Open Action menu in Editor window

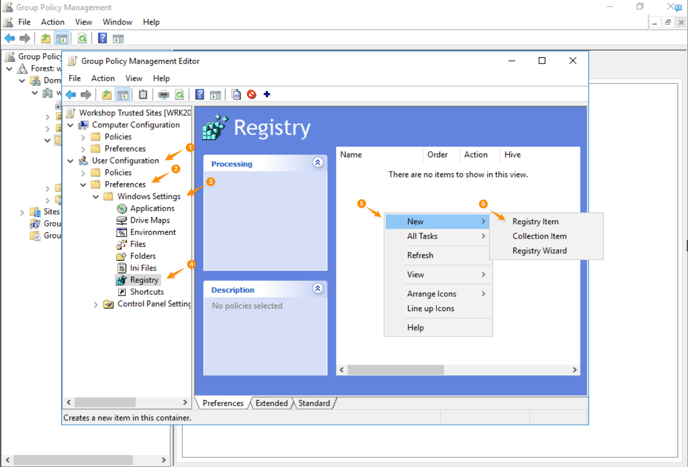coord(103,79)
